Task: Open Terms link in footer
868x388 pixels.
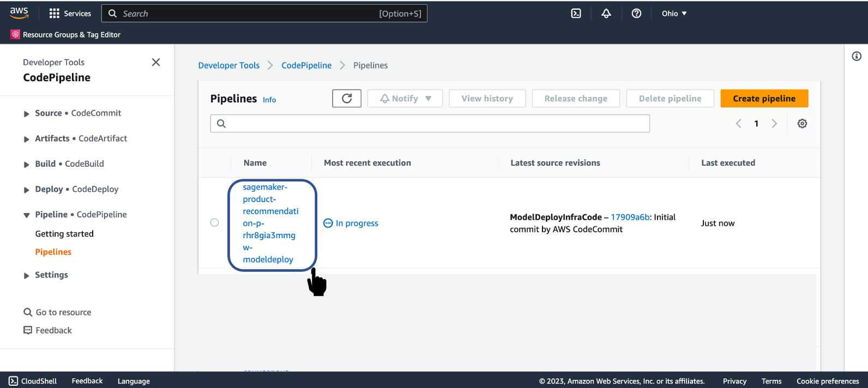Action: [x=771, y=381]
